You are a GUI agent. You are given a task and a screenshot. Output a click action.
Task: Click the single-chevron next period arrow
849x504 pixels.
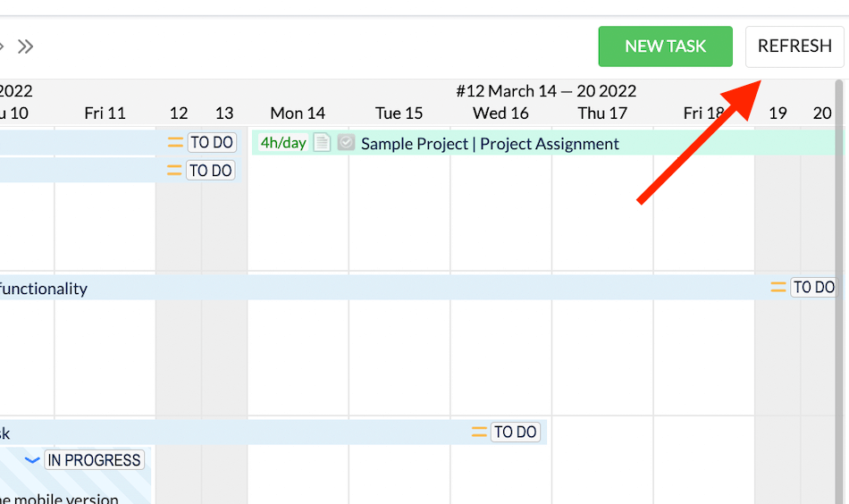pos(3,46)
